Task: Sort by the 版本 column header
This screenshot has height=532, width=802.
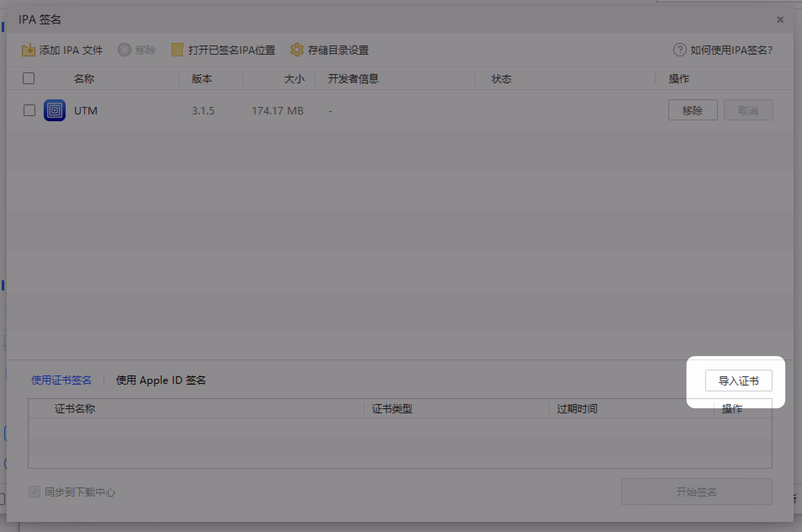Action: pyautogui.click(x=202, y=79)
